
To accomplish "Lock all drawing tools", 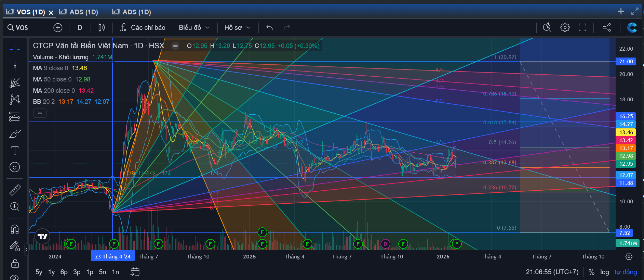I will point(15,263).
